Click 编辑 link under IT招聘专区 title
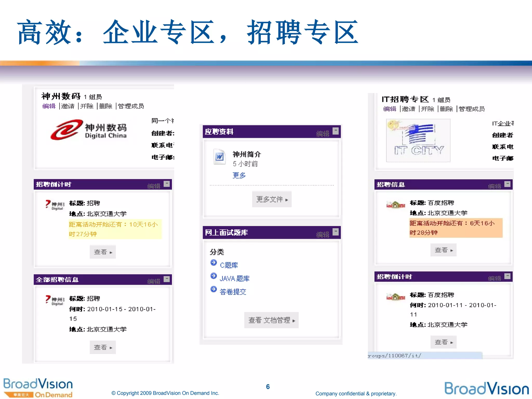 [x=390, y=109]
